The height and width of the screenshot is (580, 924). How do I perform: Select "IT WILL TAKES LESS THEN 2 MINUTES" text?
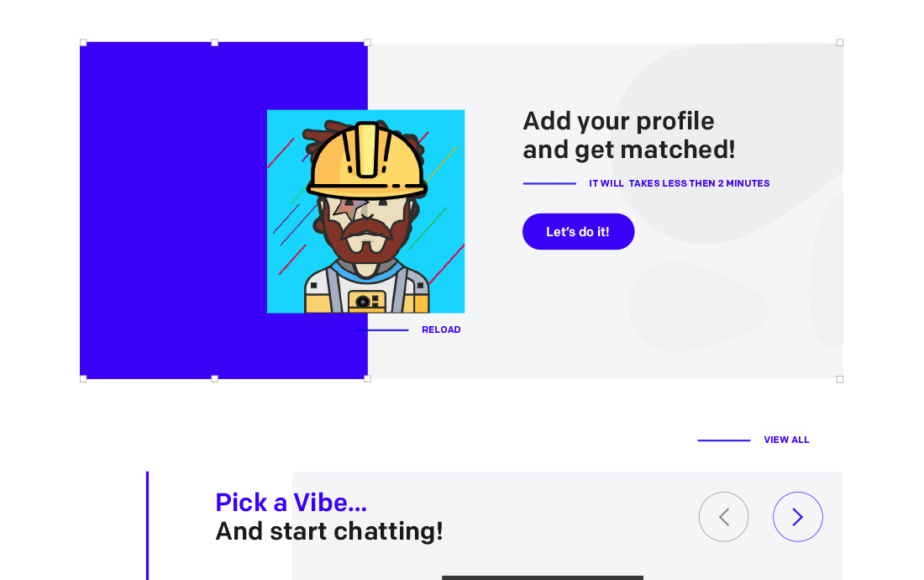point(680,183)
